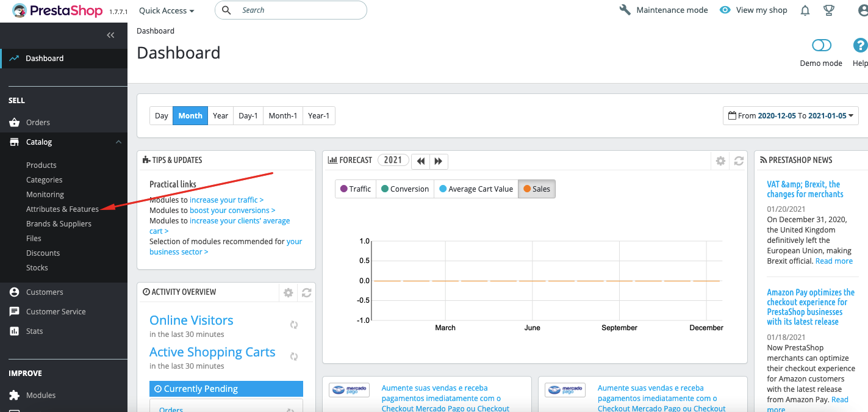Toggle the Conversion series in forecast chart
This screenshot has width=868, height=412.
pos(404,189)
